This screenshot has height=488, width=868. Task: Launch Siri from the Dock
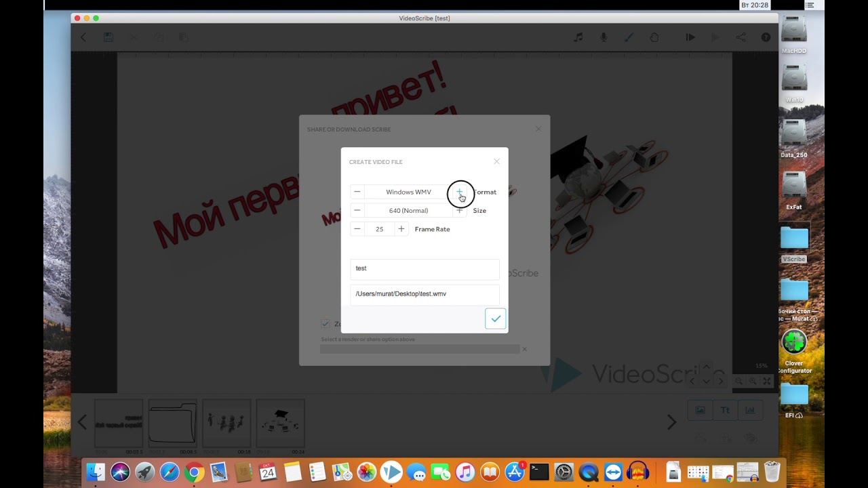pos(120,472)
